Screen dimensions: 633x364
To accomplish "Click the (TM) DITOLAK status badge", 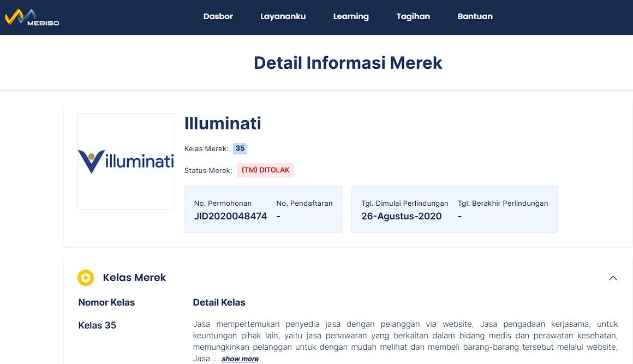I will (265, 170).
